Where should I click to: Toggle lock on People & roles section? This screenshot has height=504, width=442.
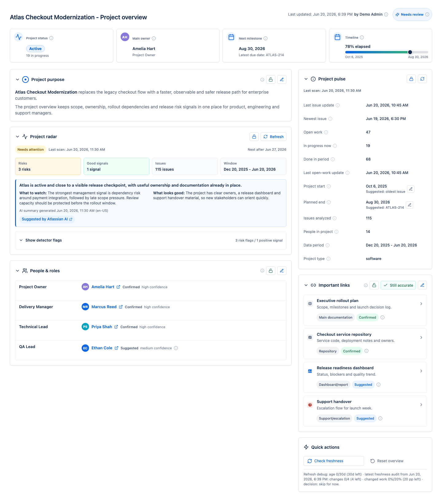click(x=271, y=271)
